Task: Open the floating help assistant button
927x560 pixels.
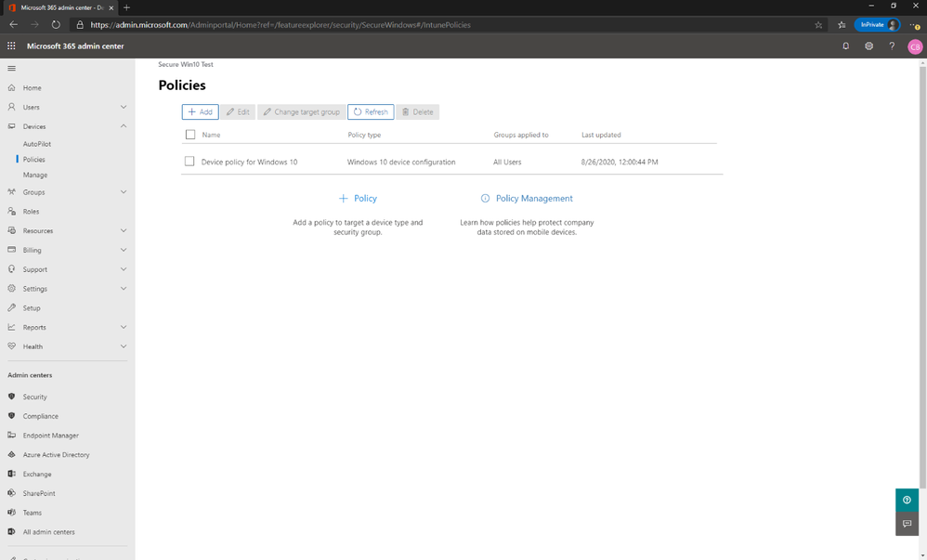Action: point(907,501)
